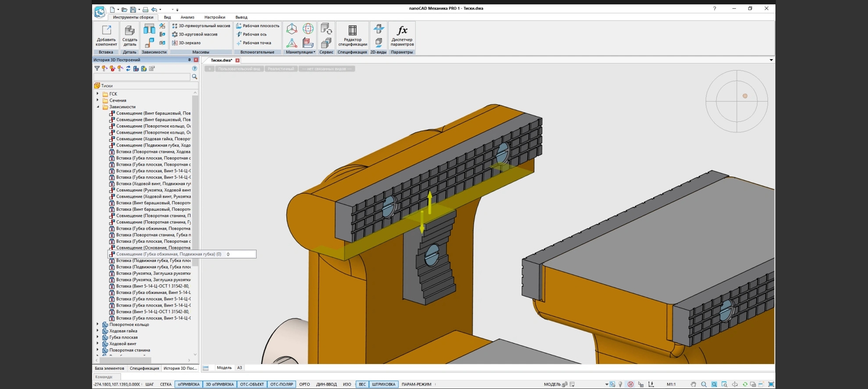This screenshot has width=868, height=389.
Task: Click the open file folder icon
Action: pyautogui.click(x=124, y=9)
